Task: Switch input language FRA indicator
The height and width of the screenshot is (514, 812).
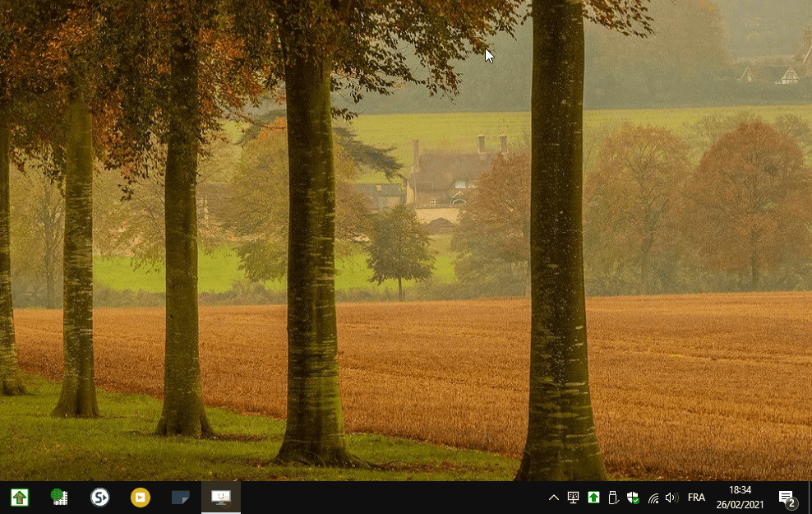Action: tap(696, 498)
